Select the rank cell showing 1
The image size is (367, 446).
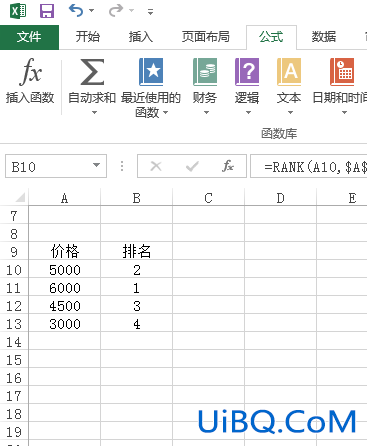point(137,288)
